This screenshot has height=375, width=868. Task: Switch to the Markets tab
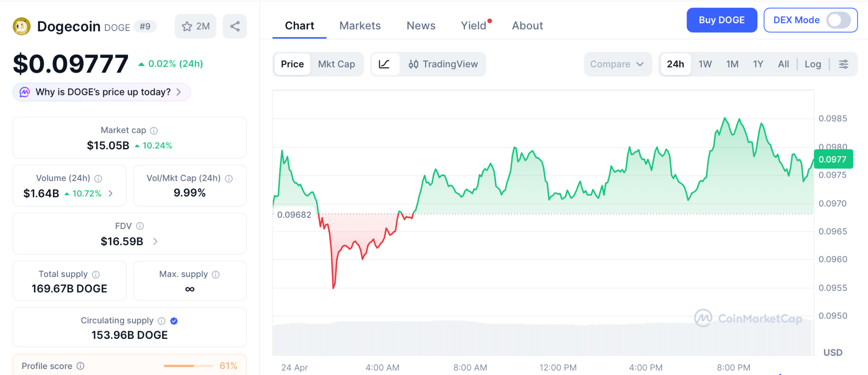click(360, 26)
